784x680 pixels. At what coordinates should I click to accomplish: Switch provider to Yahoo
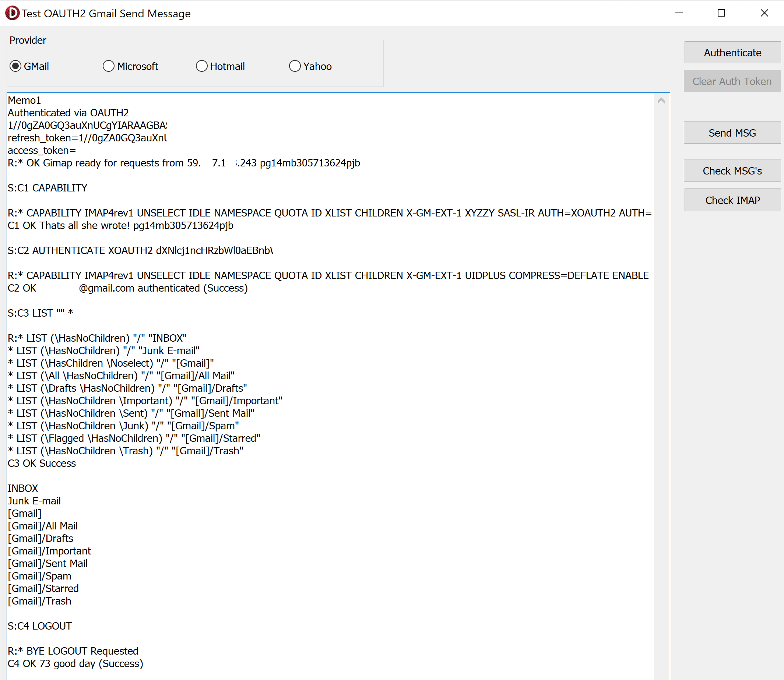pyautogui.click(x=295, y=66)
